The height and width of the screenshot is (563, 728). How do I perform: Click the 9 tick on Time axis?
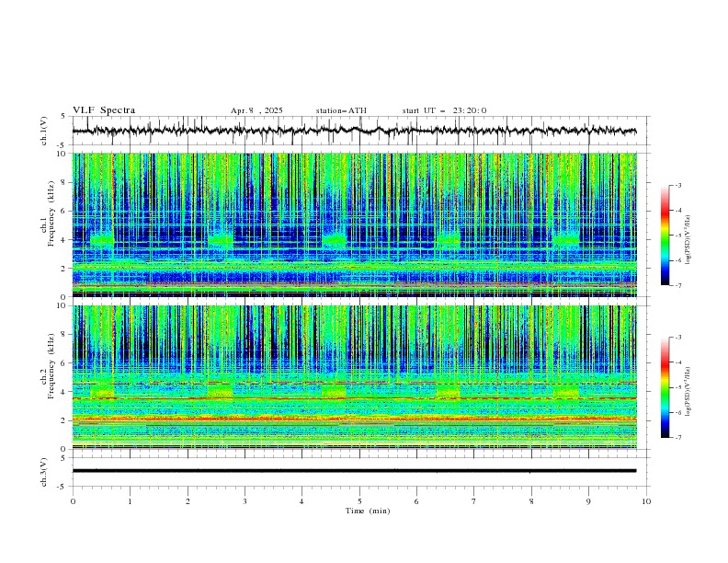tap(588, 501)
